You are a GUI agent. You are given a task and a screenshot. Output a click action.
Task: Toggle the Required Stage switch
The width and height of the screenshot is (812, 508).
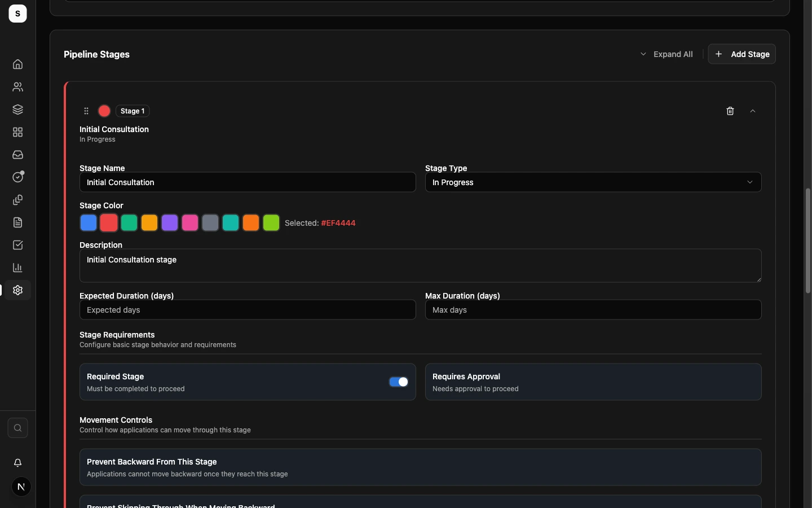(399, 382)
